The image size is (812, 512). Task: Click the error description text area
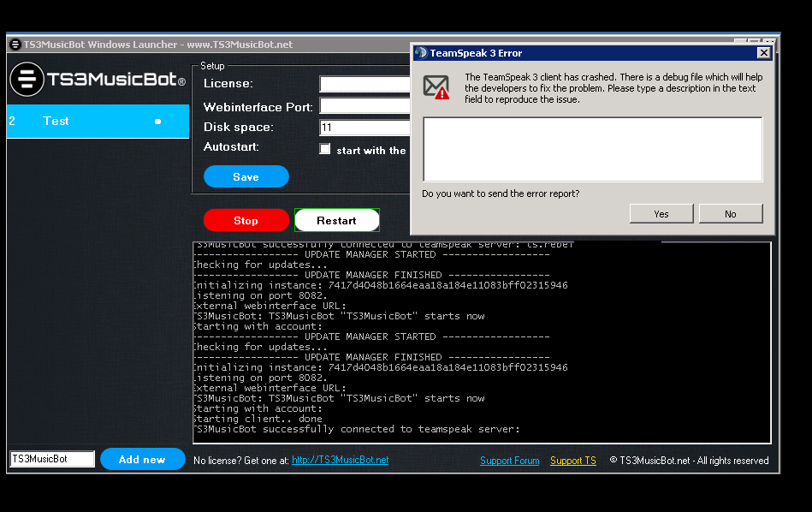tap(593, 149)
